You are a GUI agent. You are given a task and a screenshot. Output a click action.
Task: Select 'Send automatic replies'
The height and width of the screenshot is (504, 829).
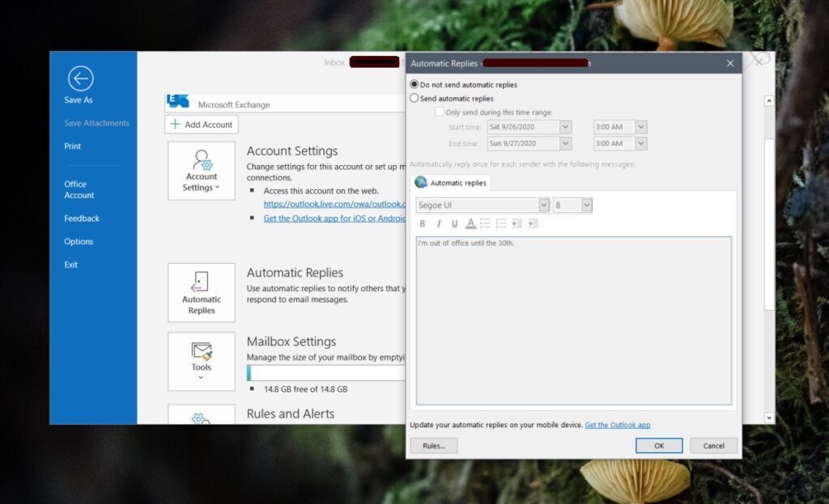point(414,98)
